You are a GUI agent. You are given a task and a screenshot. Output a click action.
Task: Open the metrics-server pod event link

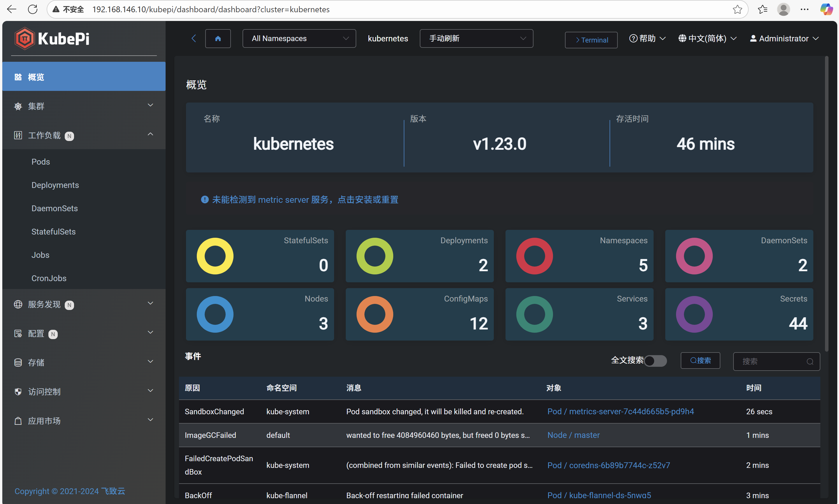point(620,412)
